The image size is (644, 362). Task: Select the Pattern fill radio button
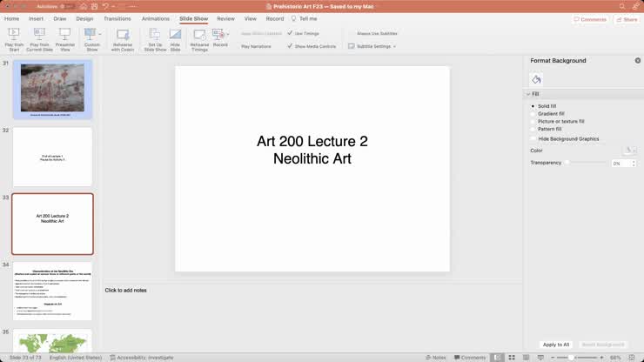click(533, 129)
